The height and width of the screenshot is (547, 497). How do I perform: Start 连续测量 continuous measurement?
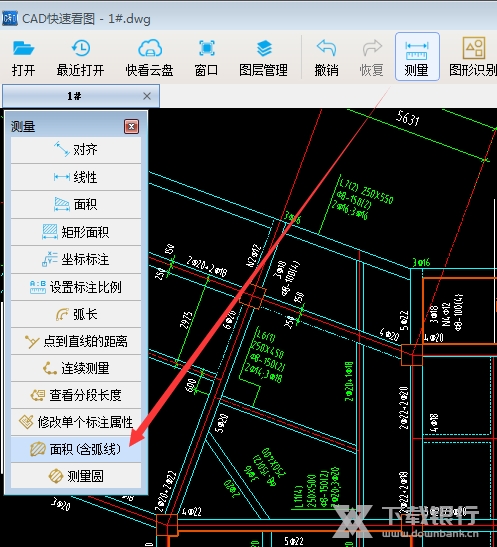(76, 368)
